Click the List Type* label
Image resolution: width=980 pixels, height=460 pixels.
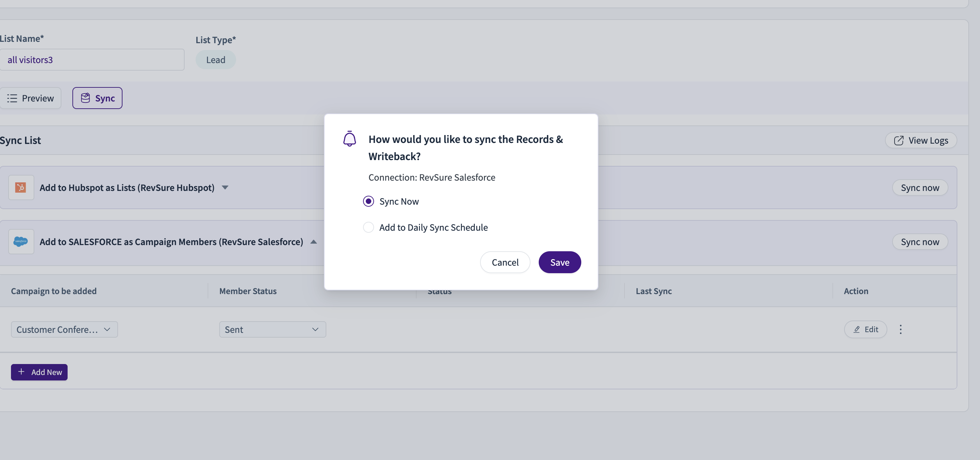pos(216,39)
